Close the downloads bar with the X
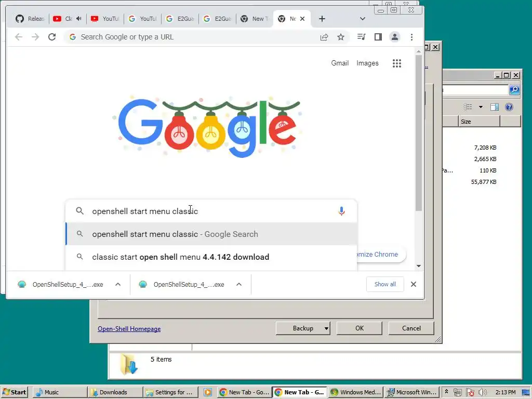The width and height of the screenshot is (532, 399). point(413,284)
